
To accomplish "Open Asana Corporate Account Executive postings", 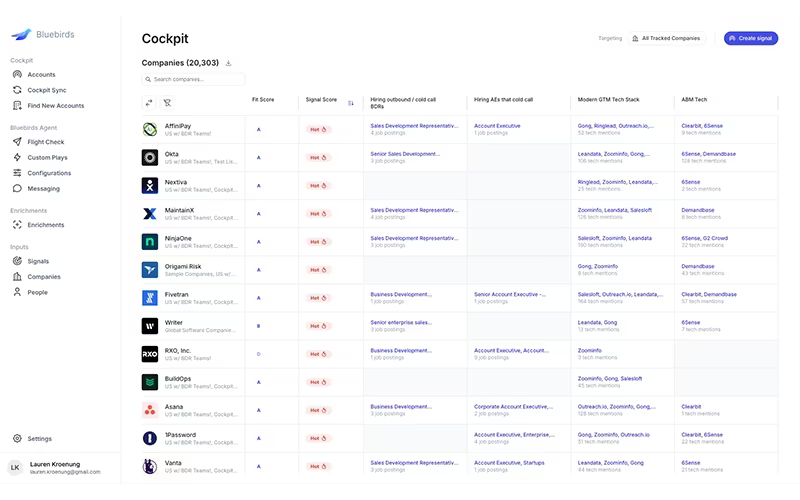I will tap(513, 407).
